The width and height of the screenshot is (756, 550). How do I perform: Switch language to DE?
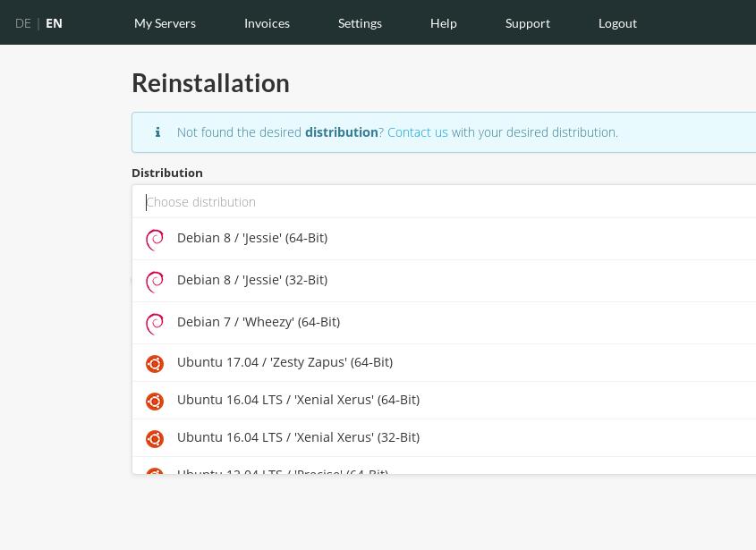pos(23,23)
